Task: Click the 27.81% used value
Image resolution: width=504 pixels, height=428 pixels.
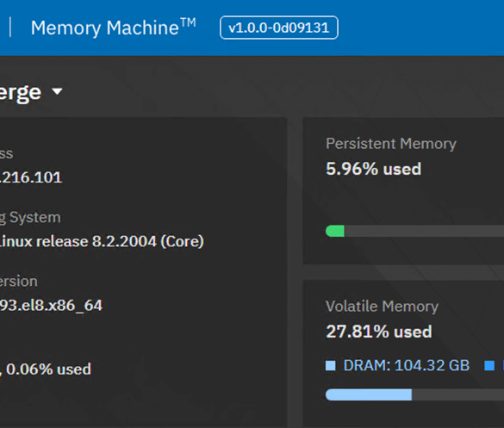Action: [379, 332]
